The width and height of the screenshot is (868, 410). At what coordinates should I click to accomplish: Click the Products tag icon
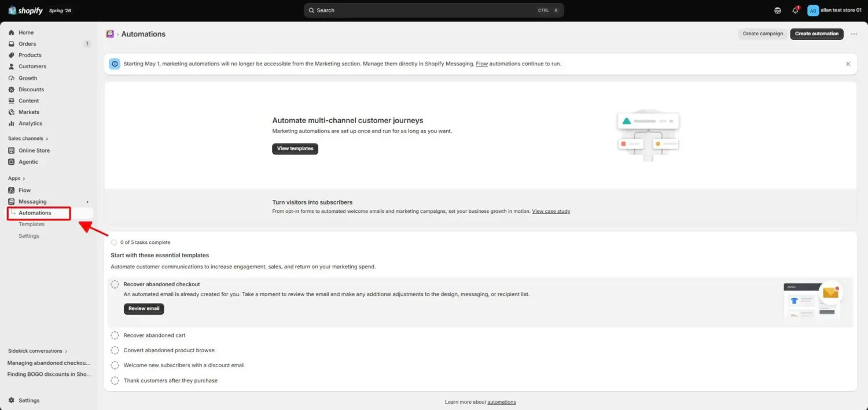click(12, 55)
